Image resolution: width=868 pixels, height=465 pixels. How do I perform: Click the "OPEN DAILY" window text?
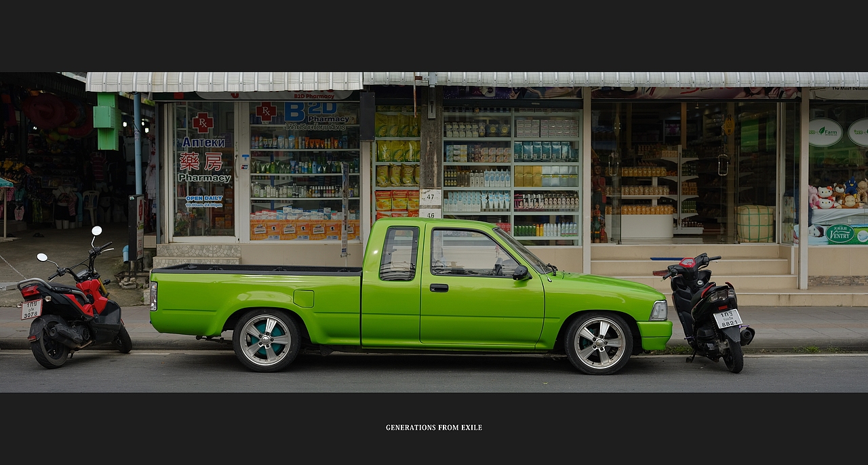click(203, 198)
